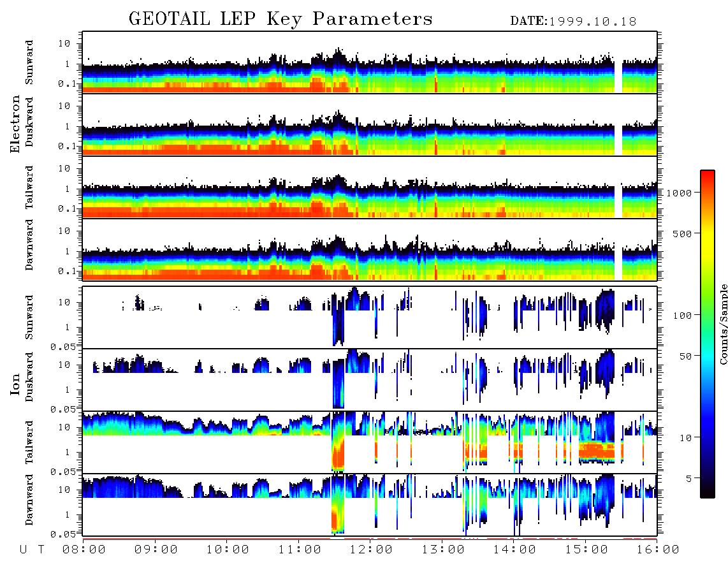The width and height of the screenshot is (728, 561).
Task: Click the 14:00 time tick label
Action: point(514,550)
